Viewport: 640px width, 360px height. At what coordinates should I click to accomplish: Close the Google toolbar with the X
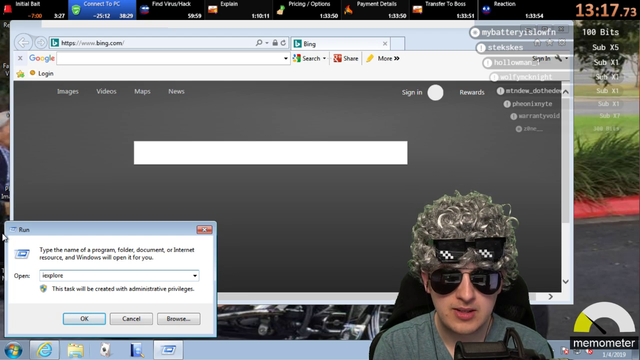point(20,58)
